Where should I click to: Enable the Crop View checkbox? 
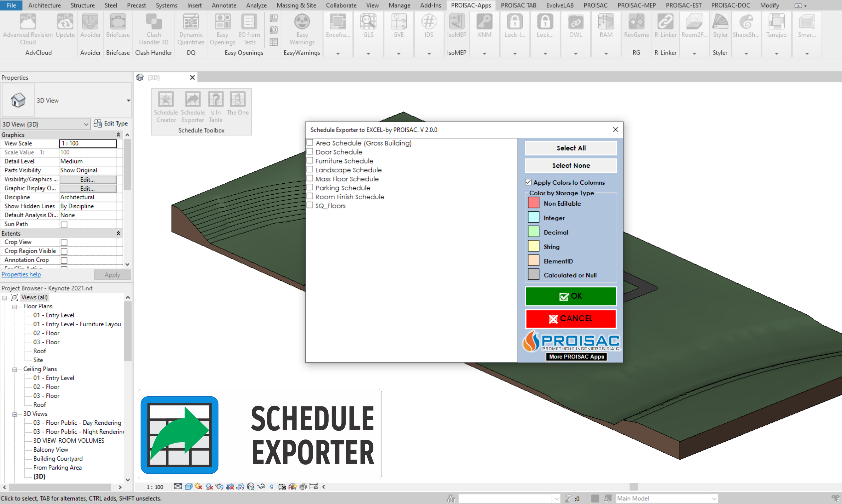pyautogui.click(x=64, y=242)
